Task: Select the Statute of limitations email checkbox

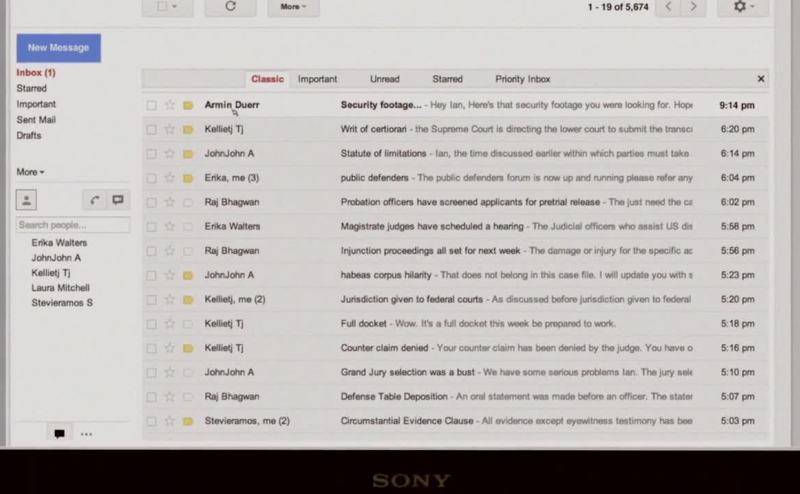Action: 151,153
